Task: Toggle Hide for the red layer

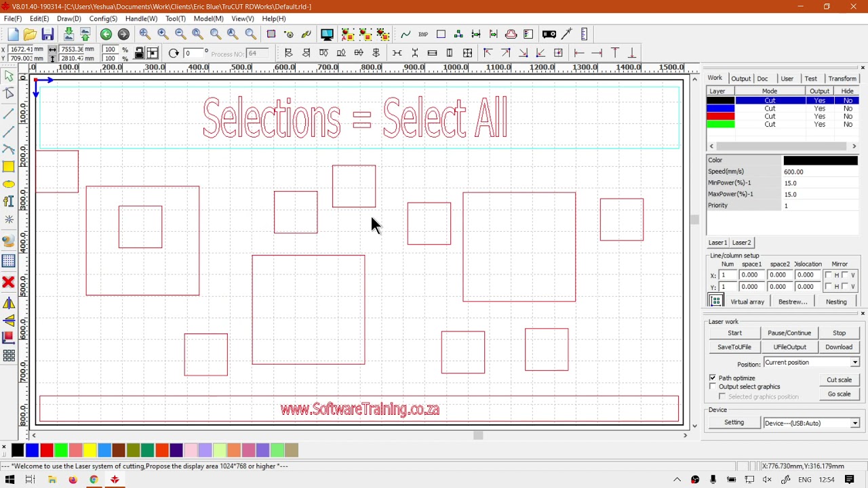Action: pos(848,117)
